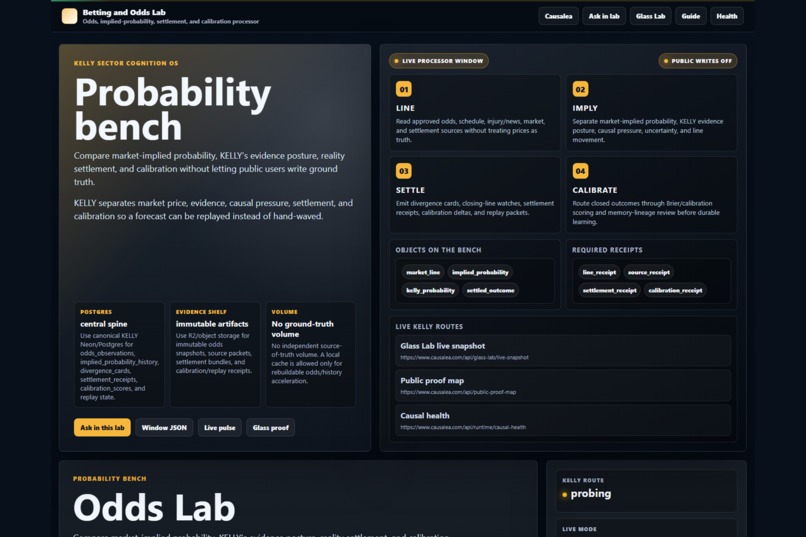Click the Ask in this lab button

coord(102,428)
